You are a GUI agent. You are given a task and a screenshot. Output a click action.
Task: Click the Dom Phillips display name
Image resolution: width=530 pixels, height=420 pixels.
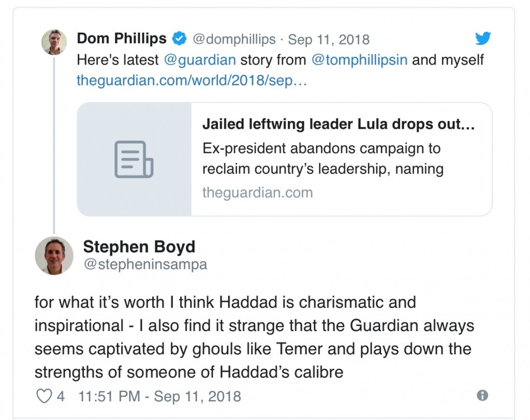click(x=122, y=38)
